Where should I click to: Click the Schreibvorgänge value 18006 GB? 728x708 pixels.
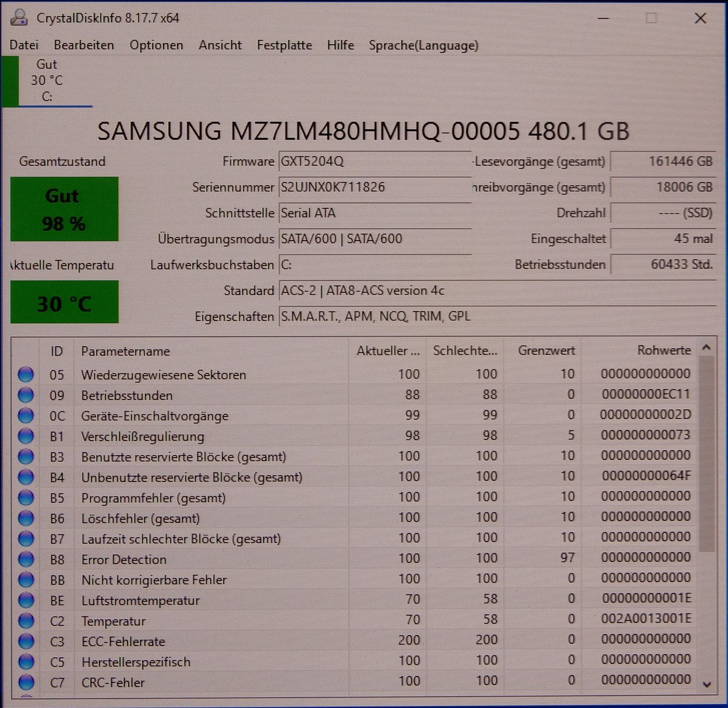663,187
